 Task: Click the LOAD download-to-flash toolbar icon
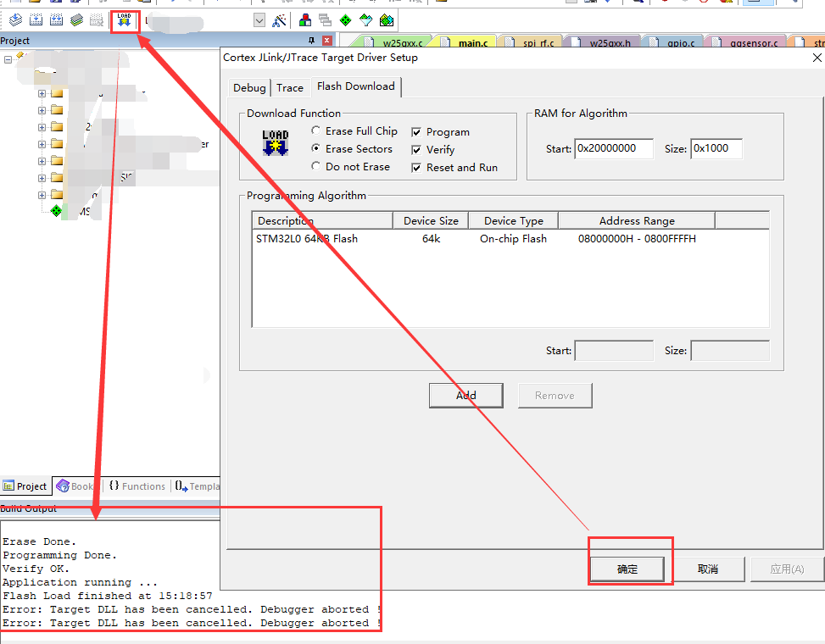tap(124, 20)
